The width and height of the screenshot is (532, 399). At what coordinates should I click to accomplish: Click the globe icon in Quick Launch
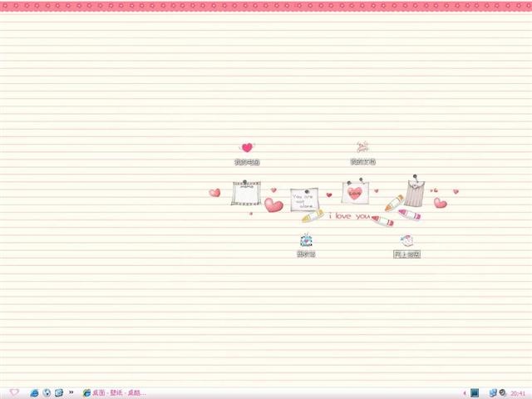point(47,393)
